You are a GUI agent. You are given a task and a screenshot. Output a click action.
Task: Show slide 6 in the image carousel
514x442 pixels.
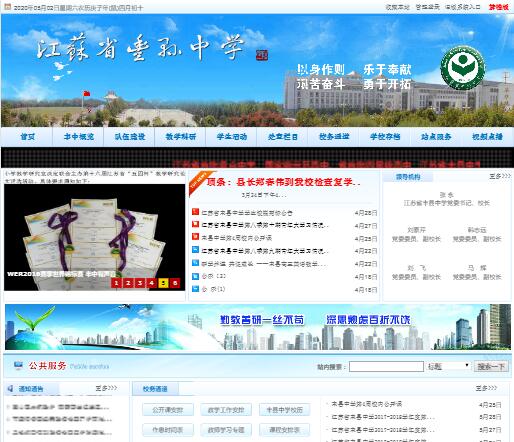(x=175, y=283)
